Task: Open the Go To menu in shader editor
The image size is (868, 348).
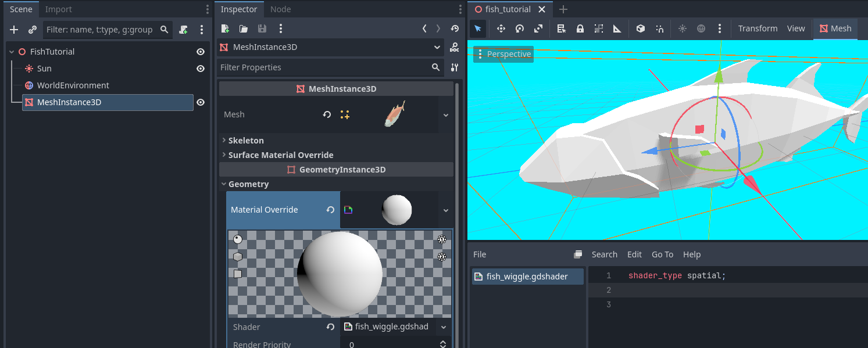Action: point(662,254)
